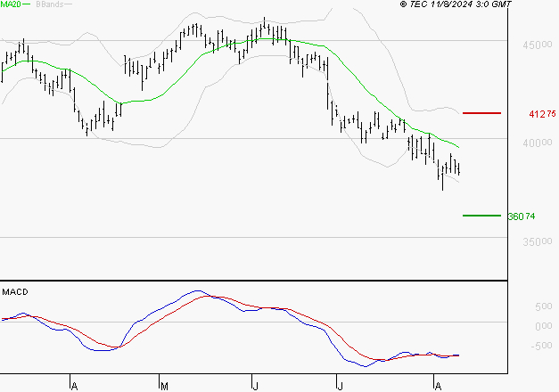Click the MACD 000 axis label
The width and height of the screenshot is (559, 392).
(544, 326)
